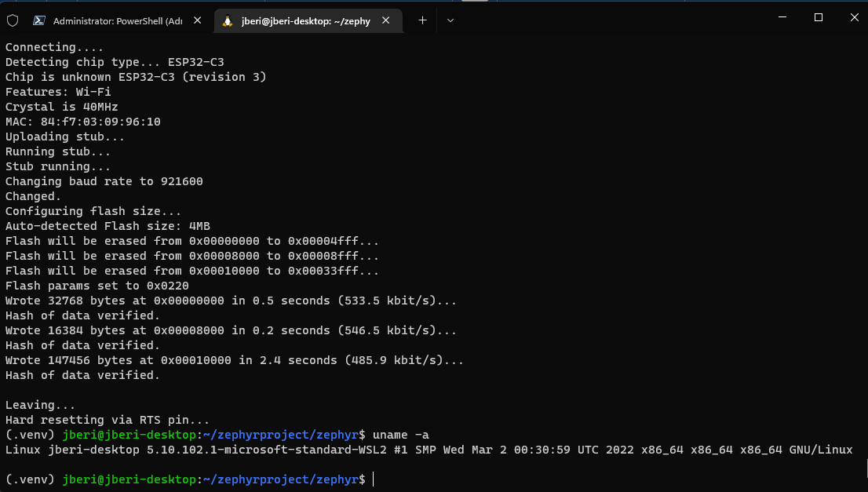Maximize the Terminal window

click(819, 18)
